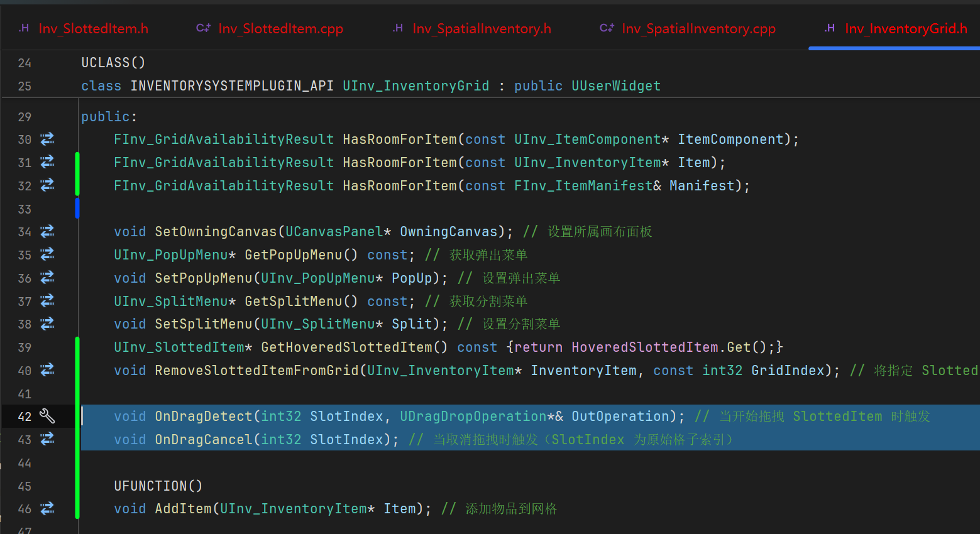Click the FInv_ItemManifest& type on line 32
The width and height of the screenshot is (980, 534).
click(x=588, y=185)
